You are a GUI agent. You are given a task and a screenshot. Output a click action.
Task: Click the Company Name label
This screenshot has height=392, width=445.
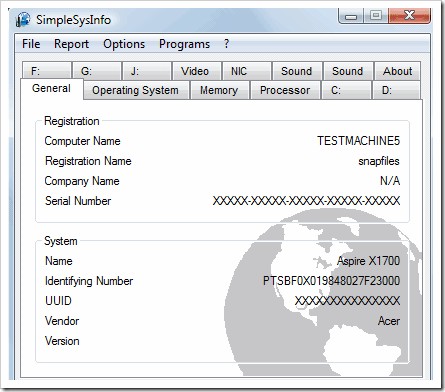82,181
